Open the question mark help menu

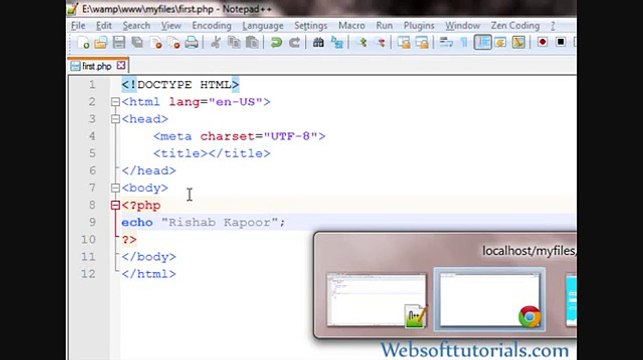pos(553,26)
